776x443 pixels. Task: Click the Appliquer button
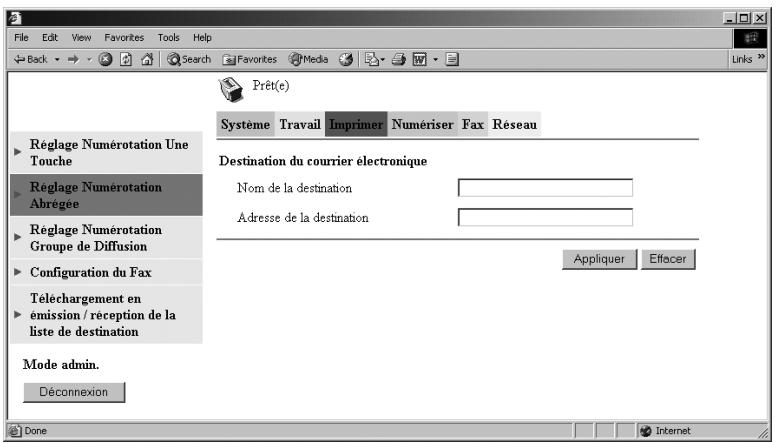(599, 259)
